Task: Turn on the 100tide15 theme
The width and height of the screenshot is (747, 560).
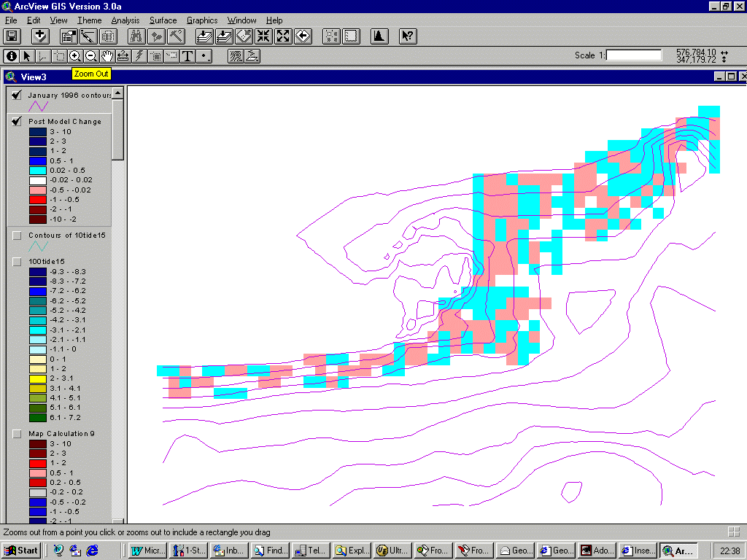Action: [16, 262]
